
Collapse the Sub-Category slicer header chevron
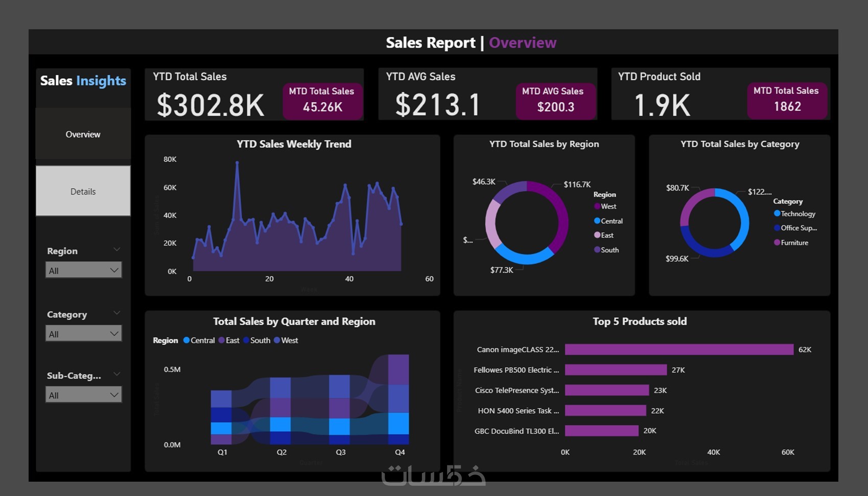(117, 374)
